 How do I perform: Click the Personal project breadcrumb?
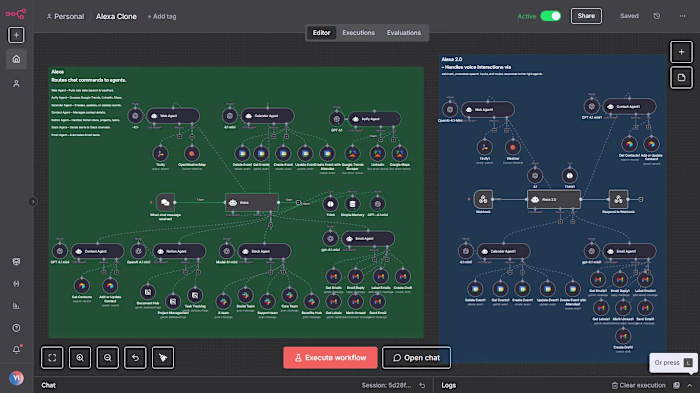coord(65,17)
